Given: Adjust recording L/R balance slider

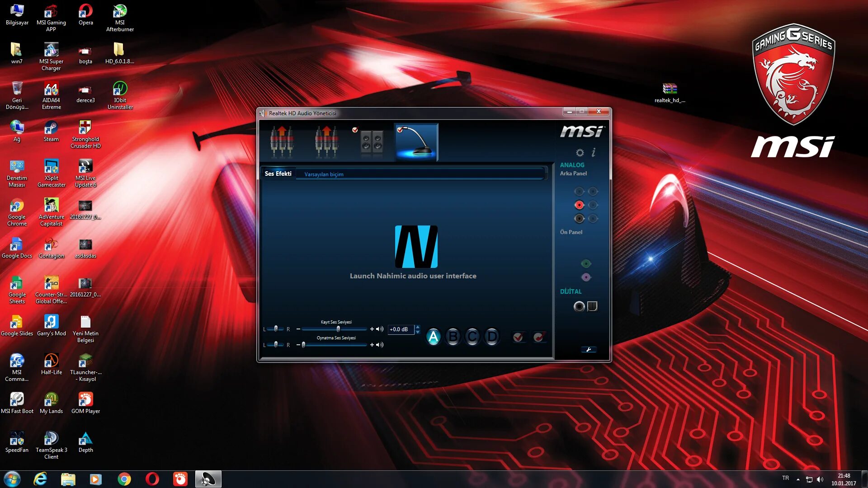Looking at the screenshot, I should point(276,329).
